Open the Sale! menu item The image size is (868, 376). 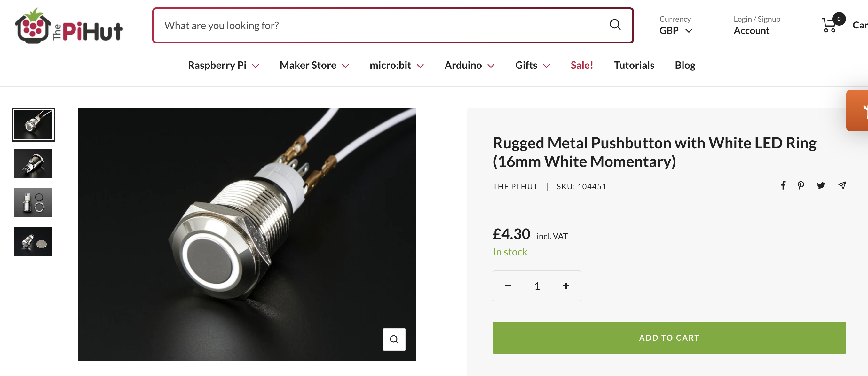pos(581,65)
